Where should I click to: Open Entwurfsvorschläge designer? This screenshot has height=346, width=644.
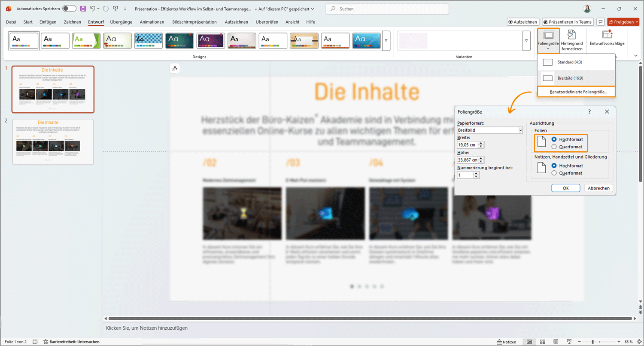(x=607, y=38)
